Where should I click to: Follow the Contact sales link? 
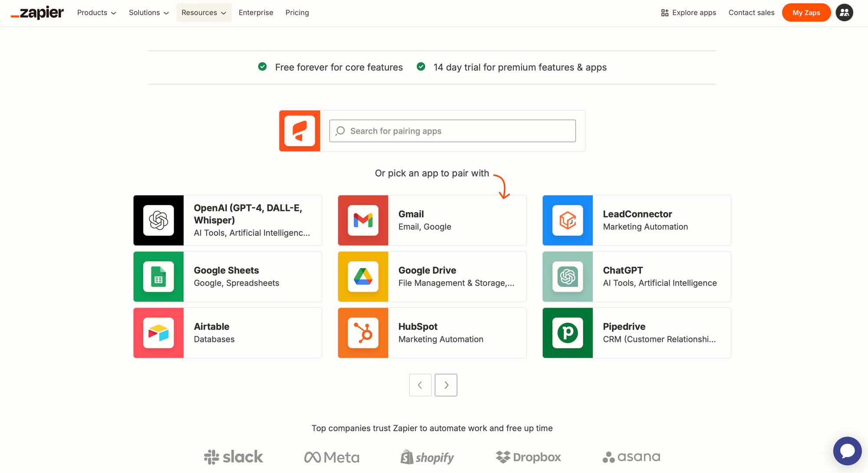pos(751,13)
